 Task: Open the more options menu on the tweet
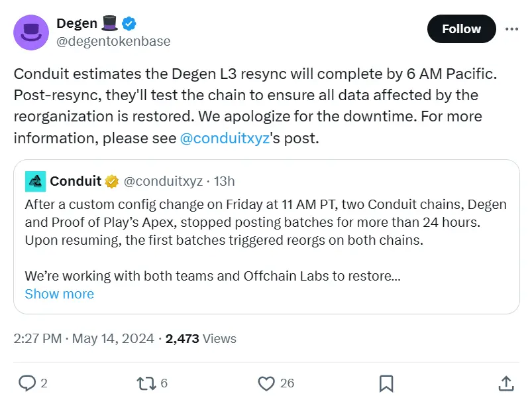click(x=512, y=29)
